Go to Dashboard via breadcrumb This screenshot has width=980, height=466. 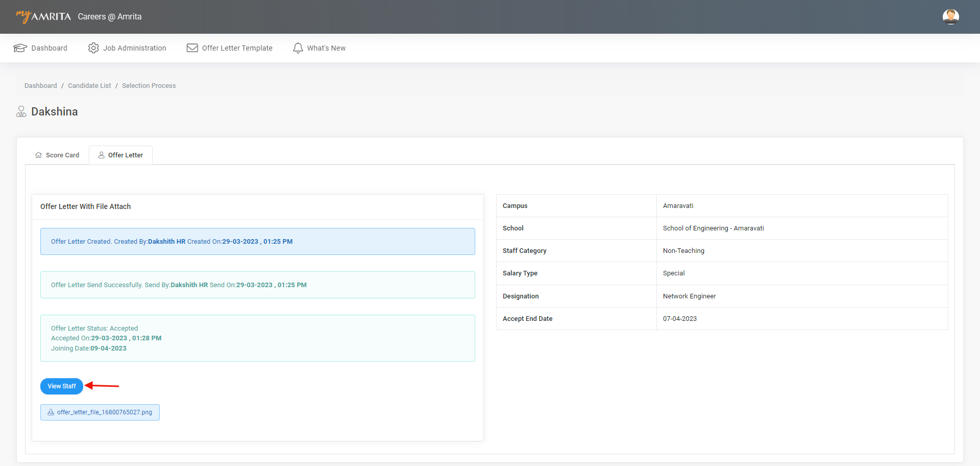[x=41, y=86]
